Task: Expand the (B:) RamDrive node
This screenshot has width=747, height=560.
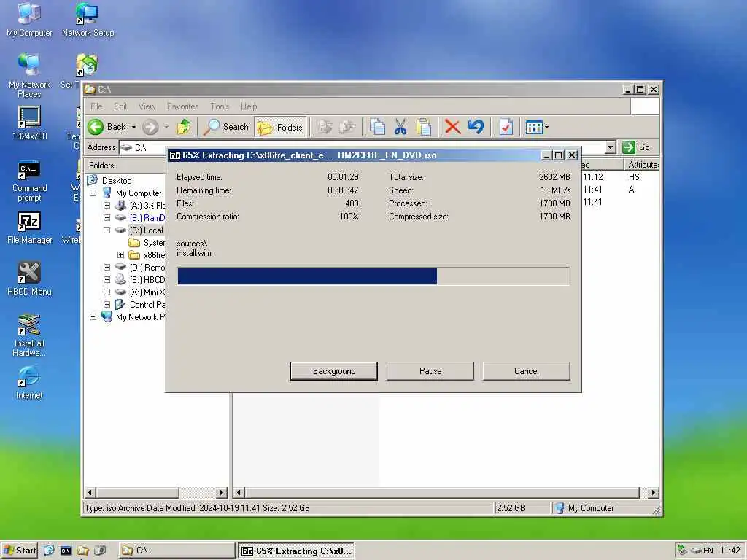Action: (x=107, y=217)
